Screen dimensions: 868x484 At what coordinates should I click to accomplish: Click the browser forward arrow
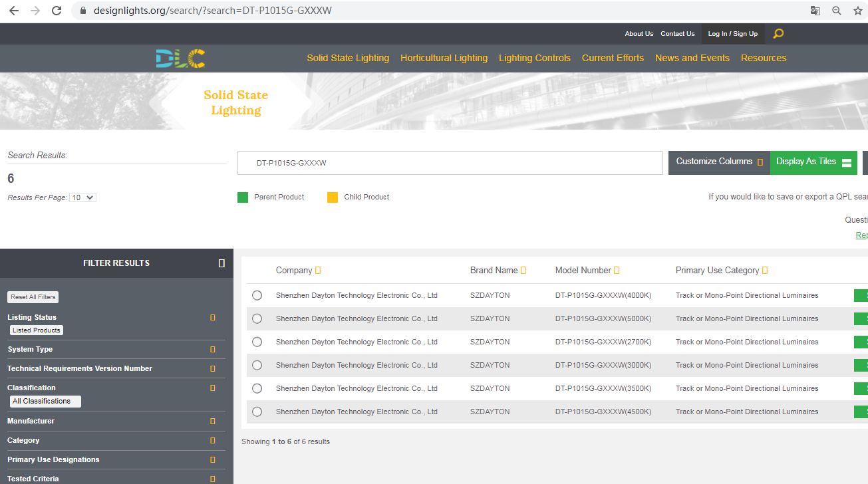coord(35,11)
